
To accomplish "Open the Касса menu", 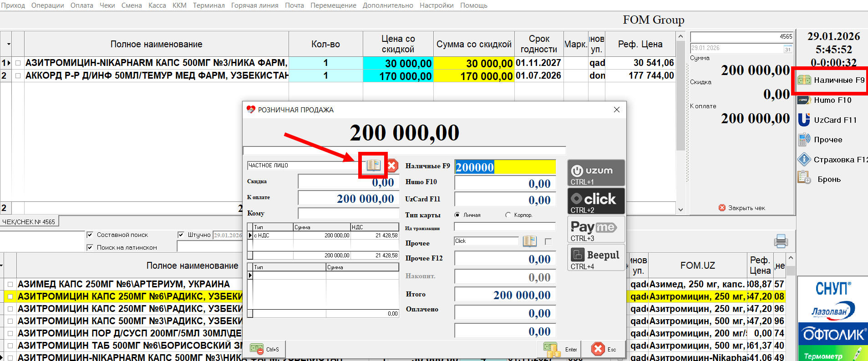I will [x=157, y=5].
